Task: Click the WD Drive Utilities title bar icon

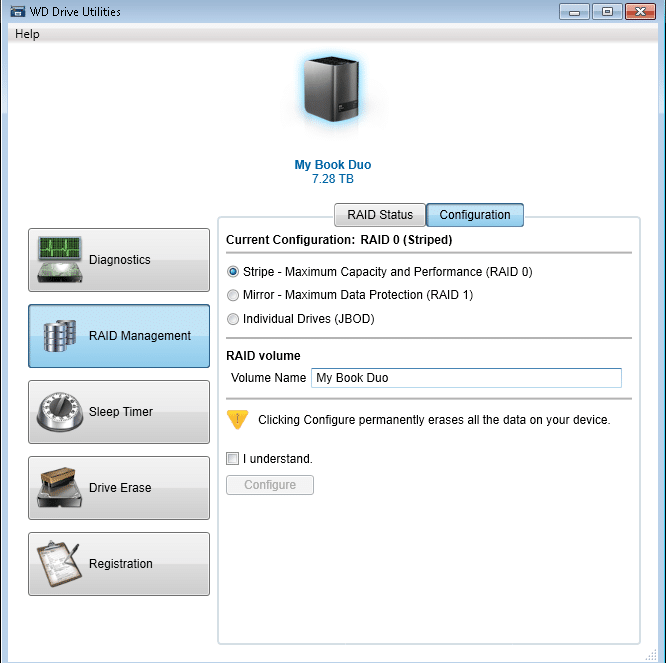Action: tap(17, 11)
